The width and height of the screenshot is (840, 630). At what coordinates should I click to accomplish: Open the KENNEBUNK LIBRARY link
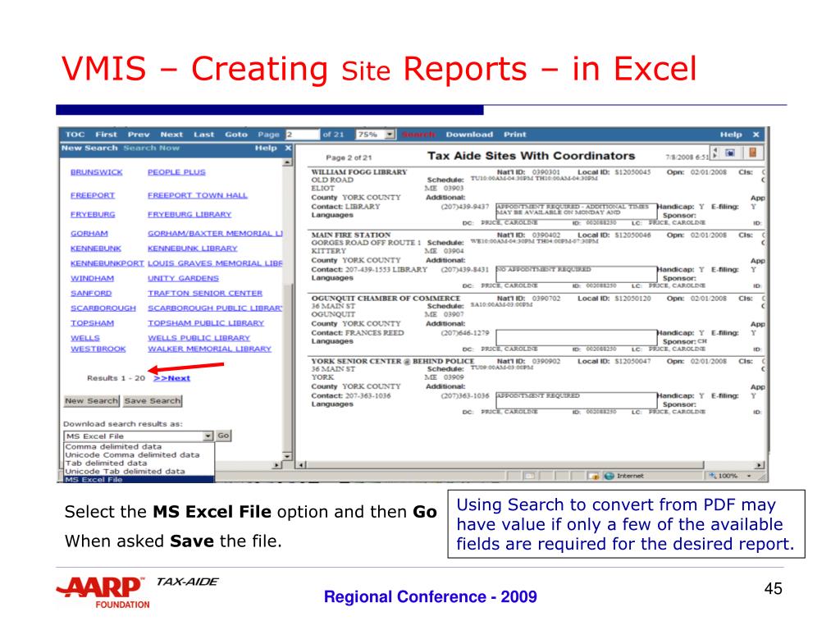coord(192,249)
